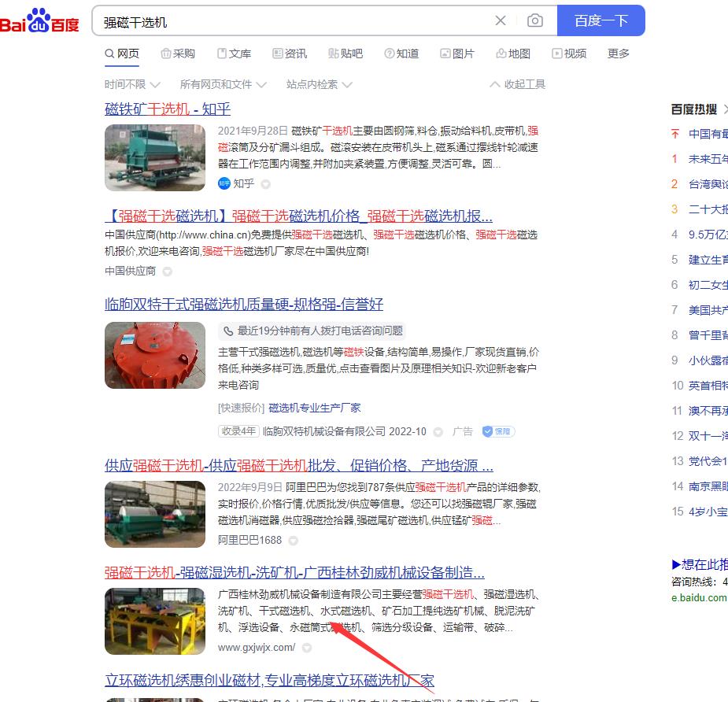The width and height of the screenshot is (728, 702).
Task: Open hot search number 9 小伙露
Action: (708, 360)
